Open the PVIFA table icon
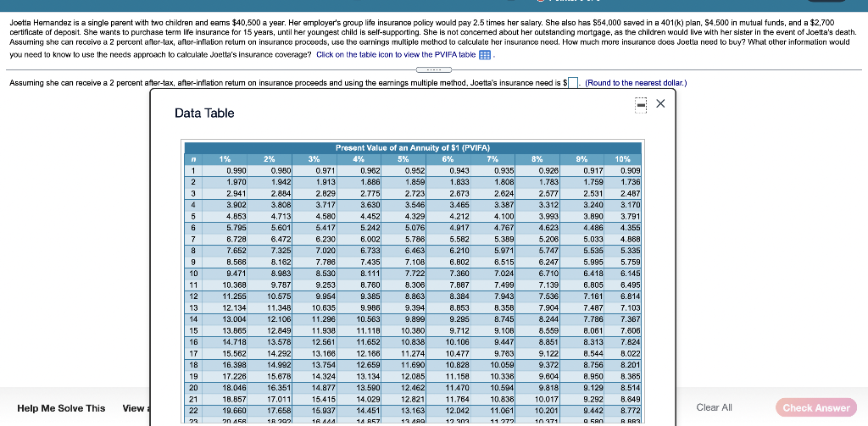The image size is (868, 426). pos(484,55)
